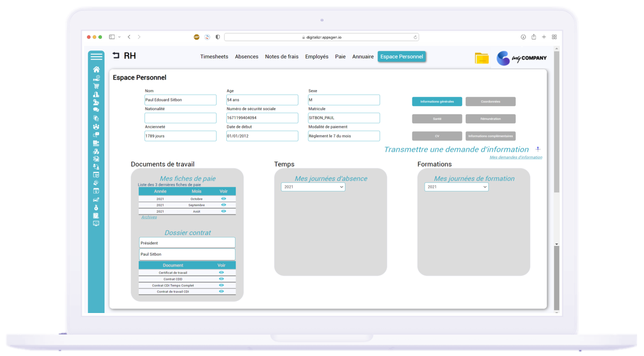This screenshot has width=644, height=356.
Task: Click the Modalité de paiement field
Action: pos(344,136)
